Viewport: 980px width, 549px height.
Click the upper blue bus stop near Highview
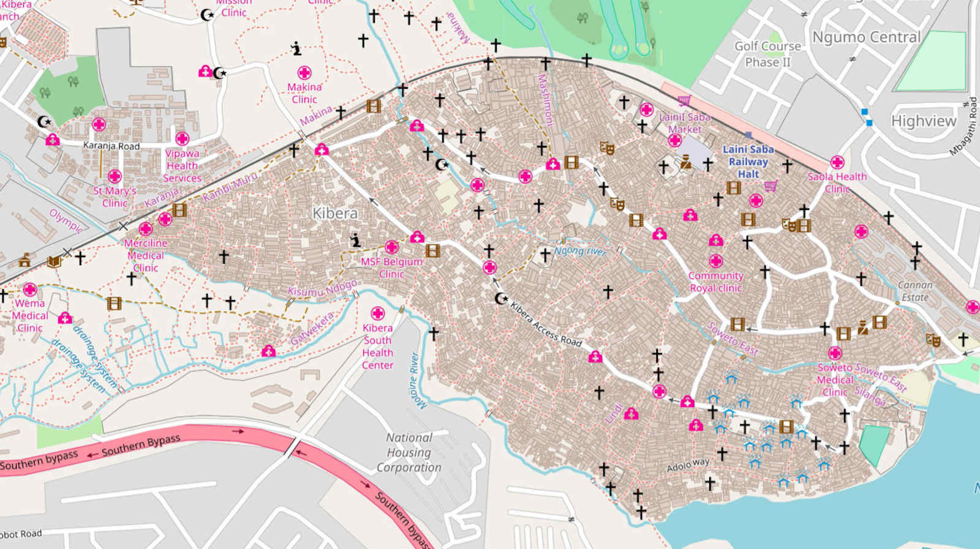click(865, 112)
